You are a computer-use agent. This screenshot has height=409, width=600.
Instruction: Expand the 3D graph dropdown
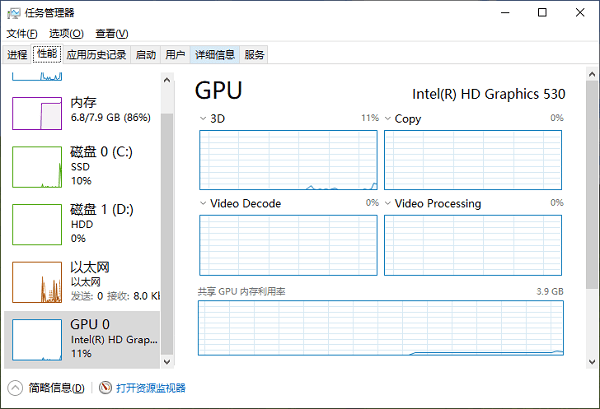(204, 119)
